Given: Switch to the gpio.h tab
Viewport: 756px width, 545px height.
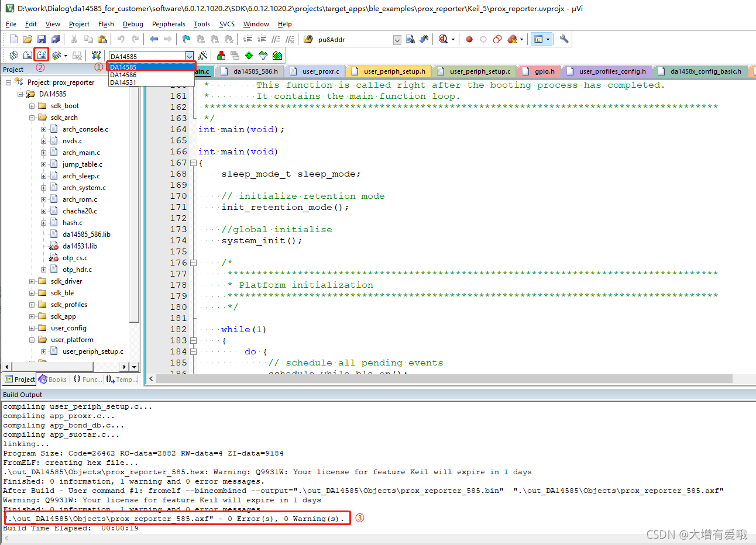Looking at the screenshot, I should [x=539, y=71].
